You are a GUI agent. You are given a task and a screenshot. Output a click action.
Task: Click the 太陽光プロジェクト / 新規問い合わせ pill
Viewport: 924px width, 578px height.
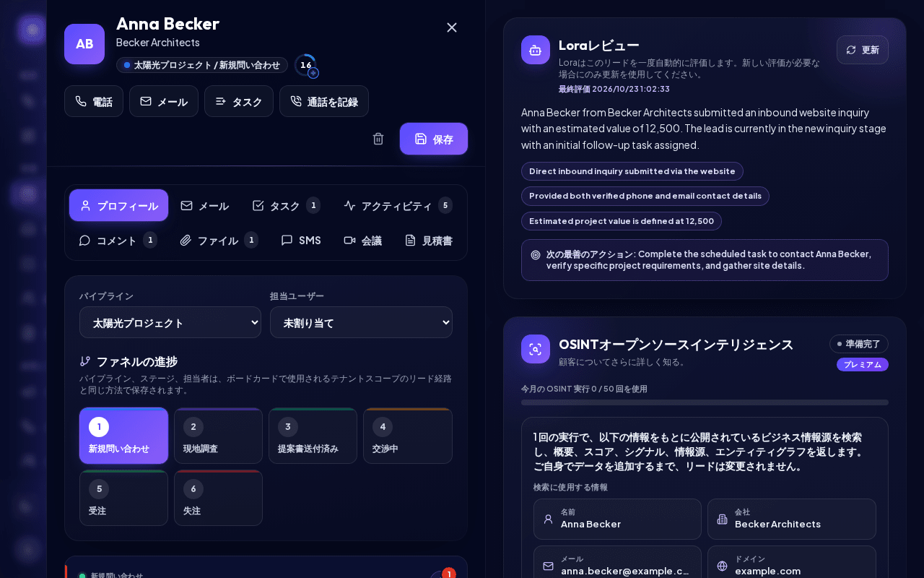[202, 65]
